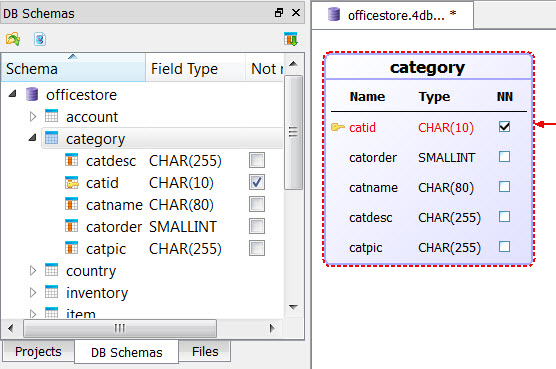Select the category table title in diagram
The width and height of the screenshot is (556, 369).
tap(428, 67)
